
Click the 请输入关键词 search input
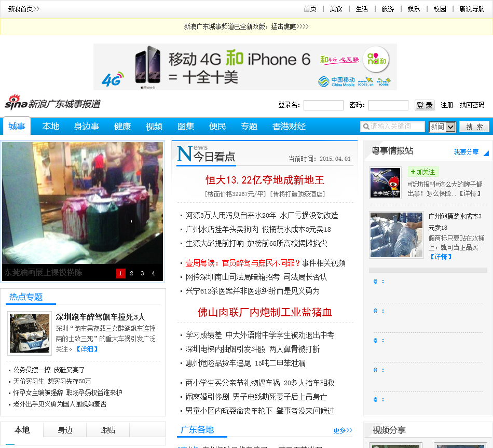coord(392,127)
